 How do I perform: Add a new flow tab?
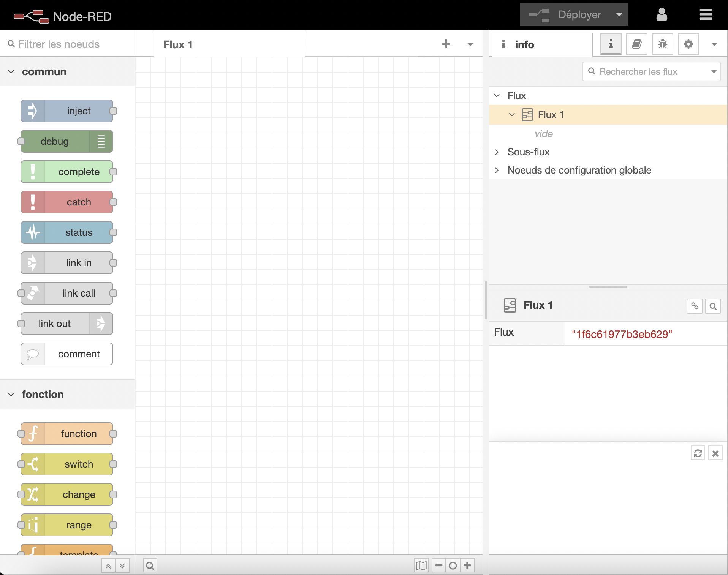point(446,44)
